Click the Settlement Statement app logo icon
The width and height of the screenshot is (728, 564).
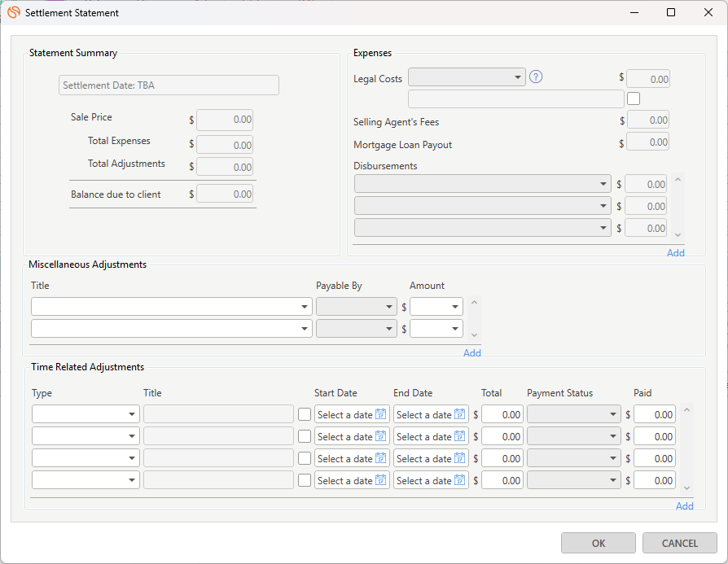[13, 12]
